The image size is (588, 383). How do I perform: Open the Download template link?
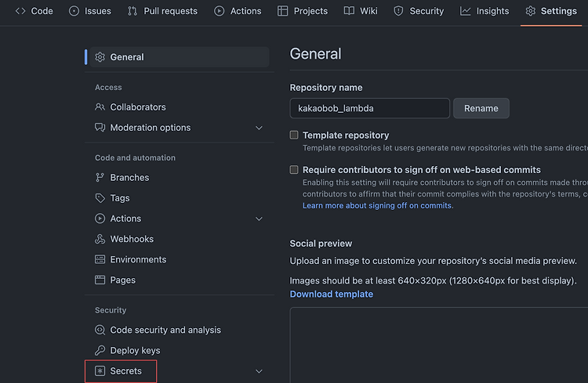point(332,294)
